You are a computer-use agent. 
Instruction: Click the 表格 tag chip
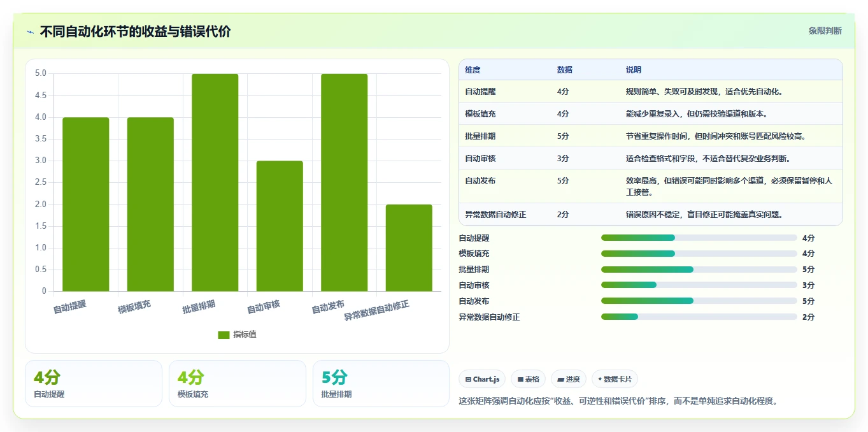click(528, 379)
